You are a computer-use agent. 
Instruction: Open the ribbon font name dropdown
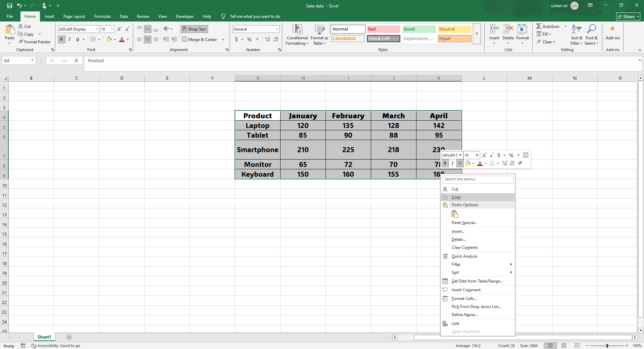97,29
